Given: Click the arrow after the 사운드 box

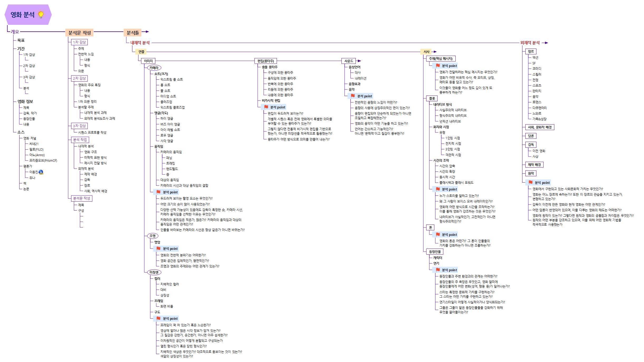Looking at the screenshot, I should (x=359, y=61).
